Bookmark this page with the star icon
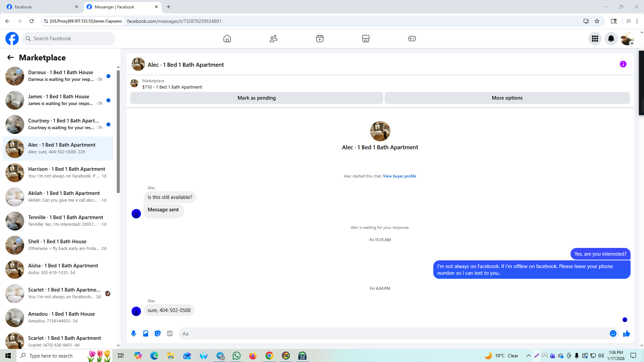 click(597, 21)
